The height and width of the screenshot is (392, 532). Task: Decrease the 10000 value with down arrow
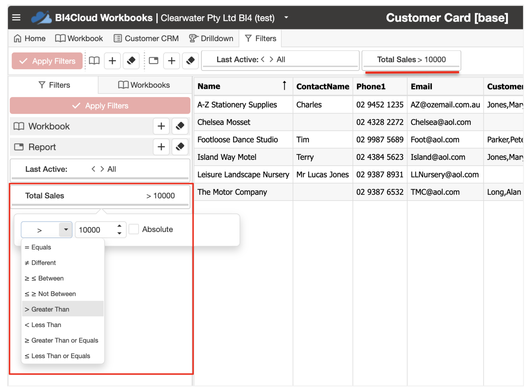click(119, 234)
